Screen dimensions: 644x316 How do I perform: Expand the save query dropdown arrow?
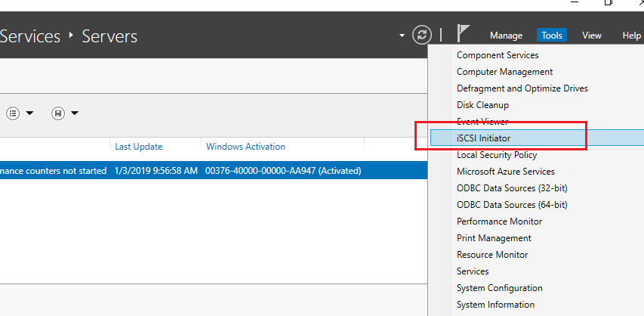(x=75, y=113)
